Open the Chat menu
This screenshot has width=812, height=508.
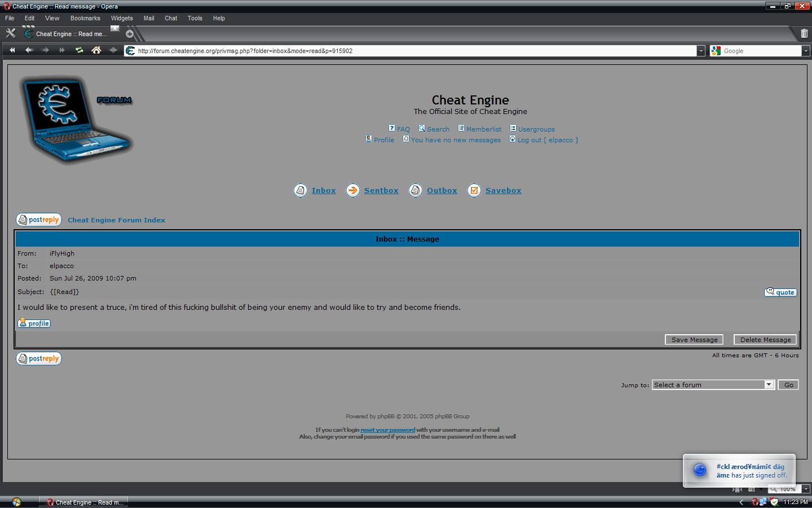(x=171, y=18)
